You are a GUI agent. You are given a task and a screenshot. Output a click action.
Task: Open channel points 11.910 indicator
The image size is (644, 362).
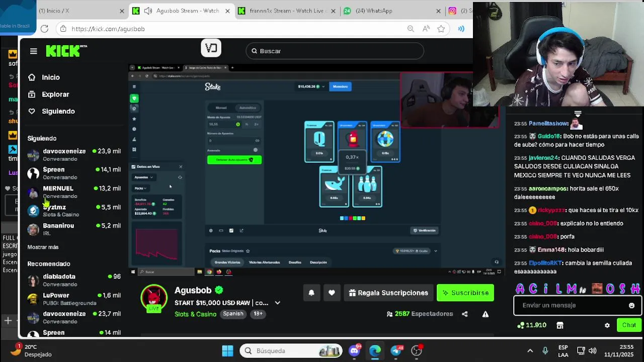532,325
